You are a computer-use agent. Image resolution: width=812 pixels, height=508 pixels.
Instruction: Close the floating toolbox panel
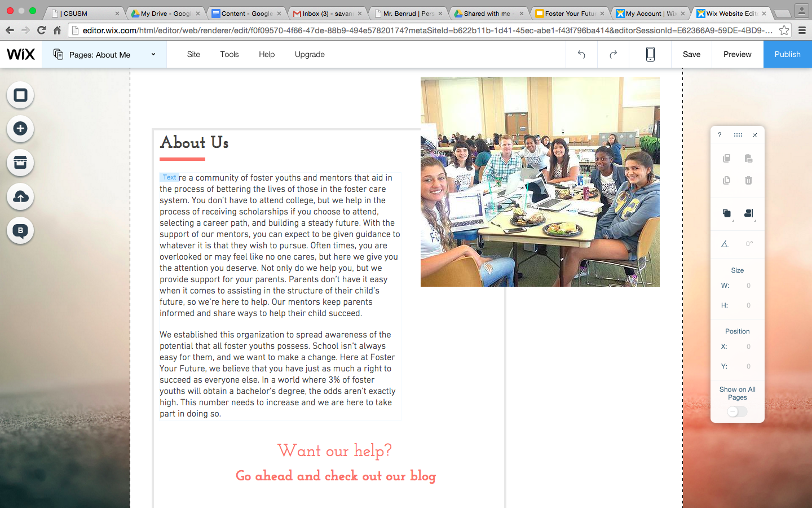[754, 135]
